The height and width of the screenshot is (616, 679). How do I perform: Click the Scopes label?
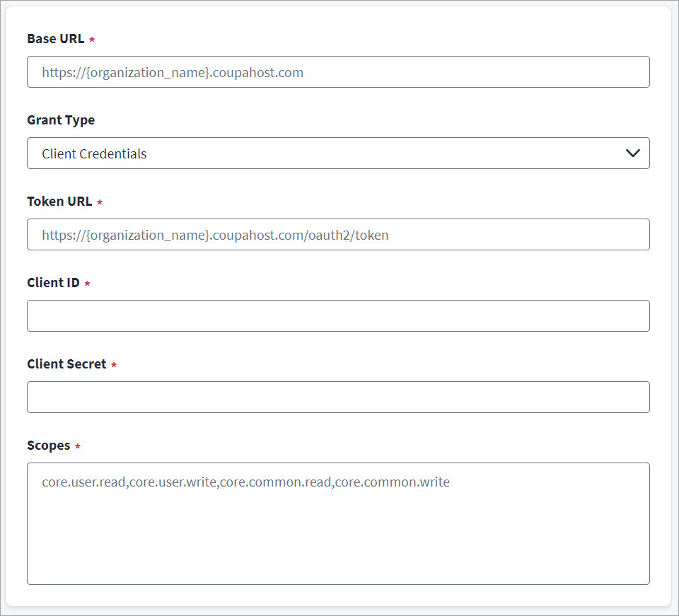pos(48,446)
